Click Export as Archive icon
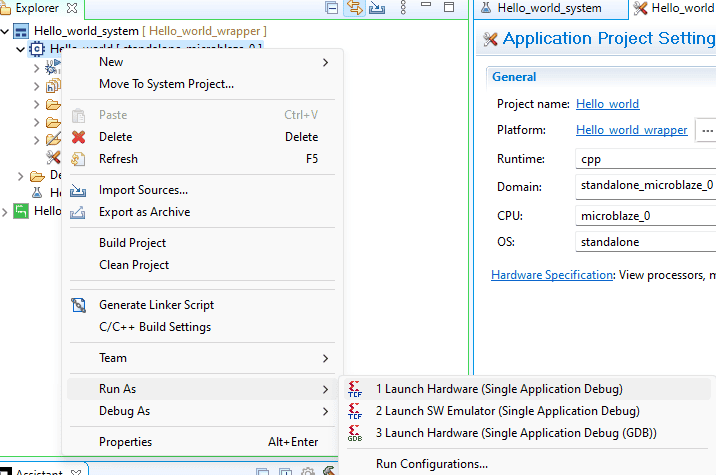The image size is (716, 475). 79,212
